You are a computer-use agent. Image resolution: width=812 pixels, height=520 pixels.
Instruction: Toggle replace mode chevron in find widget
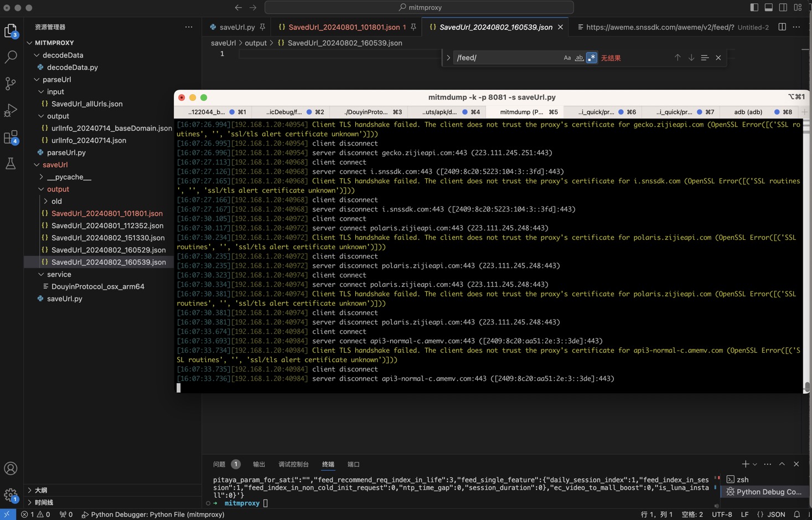[x=448, y=58]
